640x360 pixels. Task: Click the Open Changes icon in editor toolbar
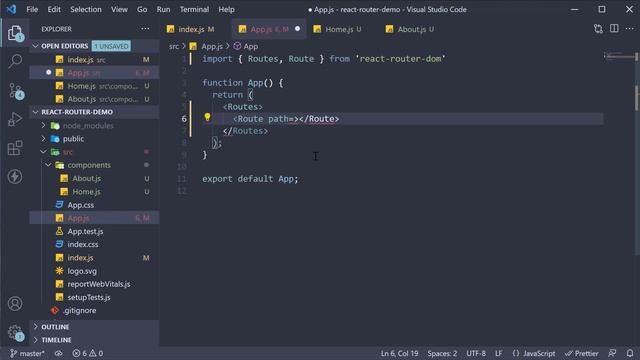point(598,29)
